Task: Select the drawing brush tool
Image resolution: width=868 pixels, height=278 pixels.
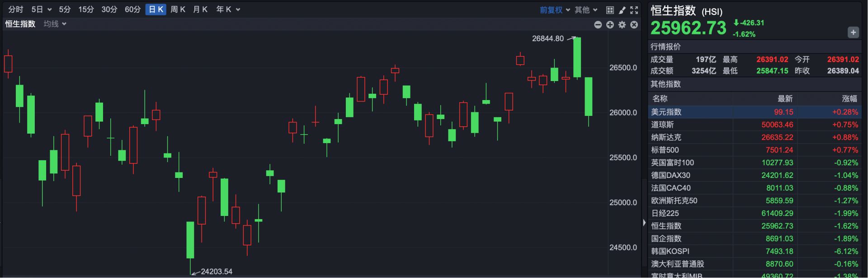Action: click(622, 10)
